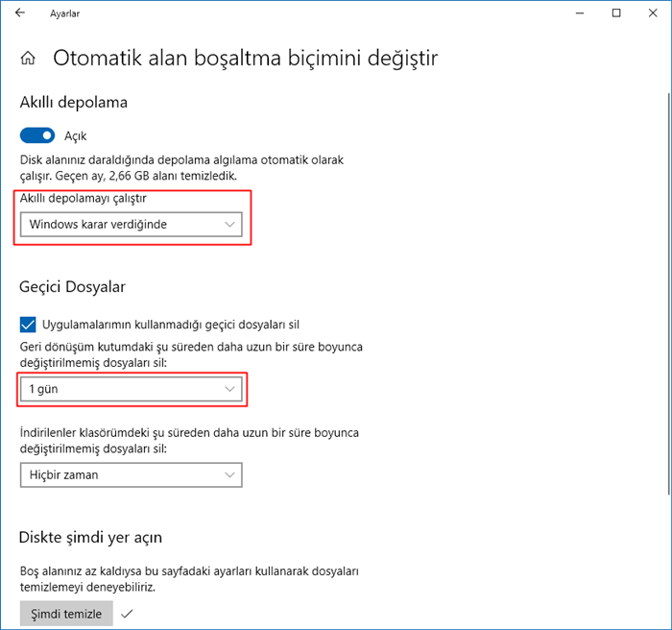Click the page title 'Otomatik alan boşaltma biçimini değiştir'
The height and width of the screenshot is (630, 672).
point(246,58)
